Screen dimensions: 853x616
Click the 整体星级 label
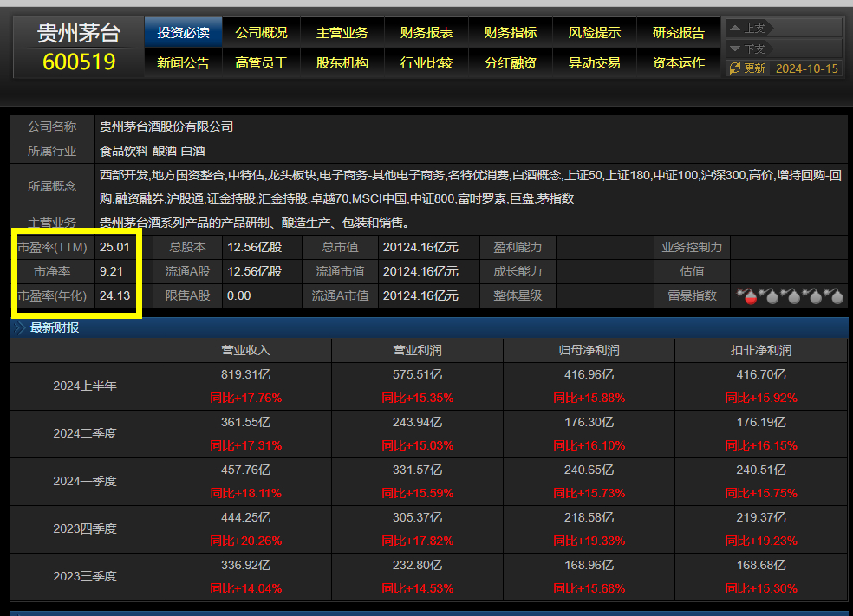(x=518, y=295)
